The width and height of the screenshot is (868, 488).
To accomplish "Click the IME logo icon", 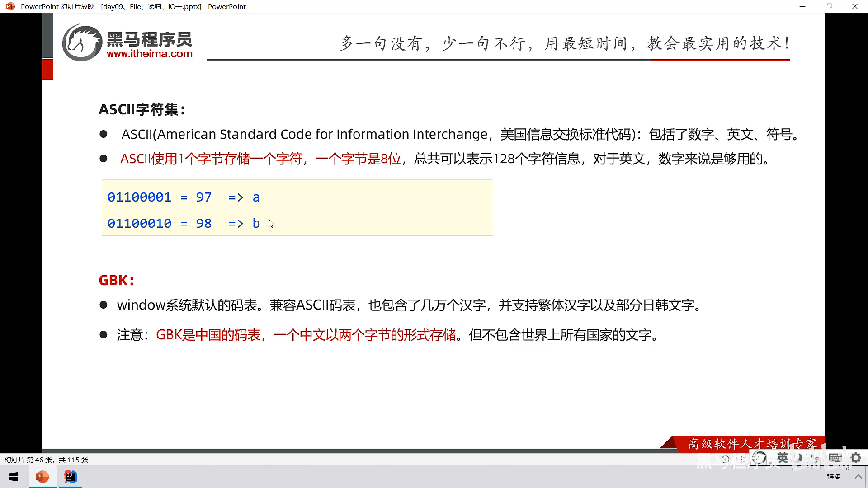I will pos(759,458).
